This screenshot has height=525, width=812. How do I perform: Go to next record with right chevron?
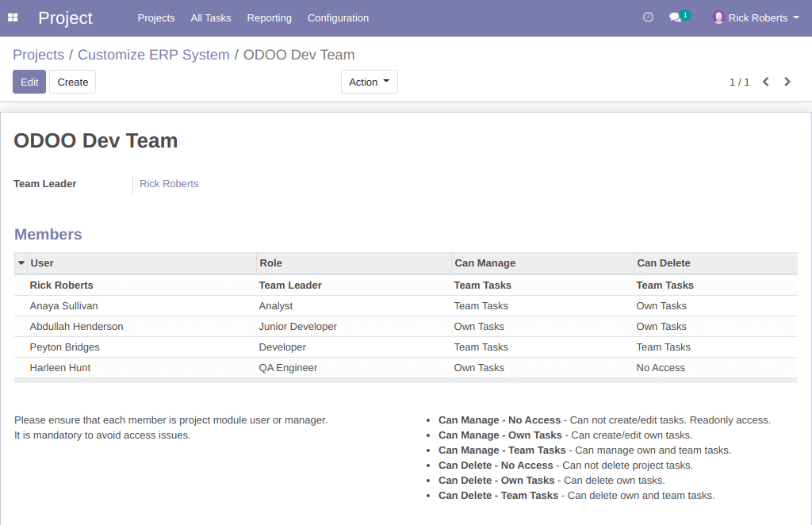coord(787,81)
